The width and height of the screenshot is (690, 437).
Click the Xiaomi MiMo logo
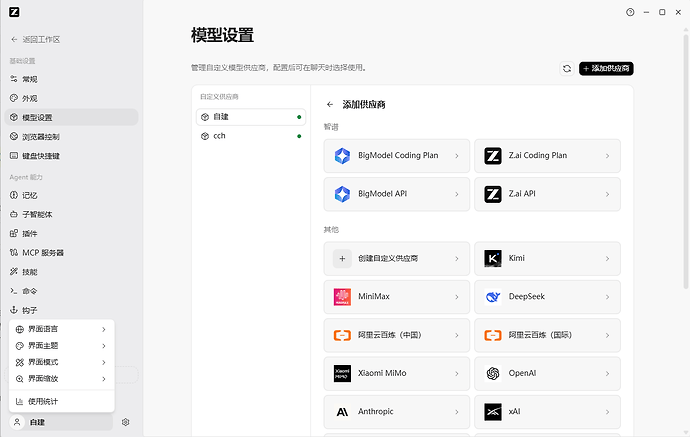point(342,374)
